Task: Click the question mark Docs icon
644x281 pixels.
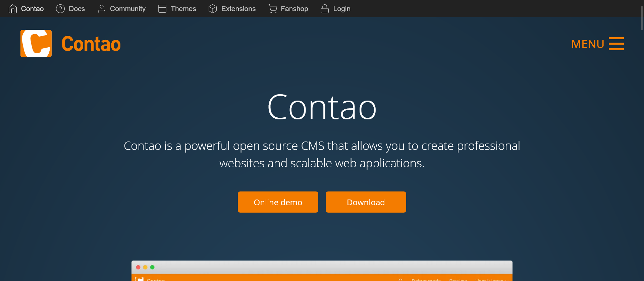Action: [x=60, y=9]
